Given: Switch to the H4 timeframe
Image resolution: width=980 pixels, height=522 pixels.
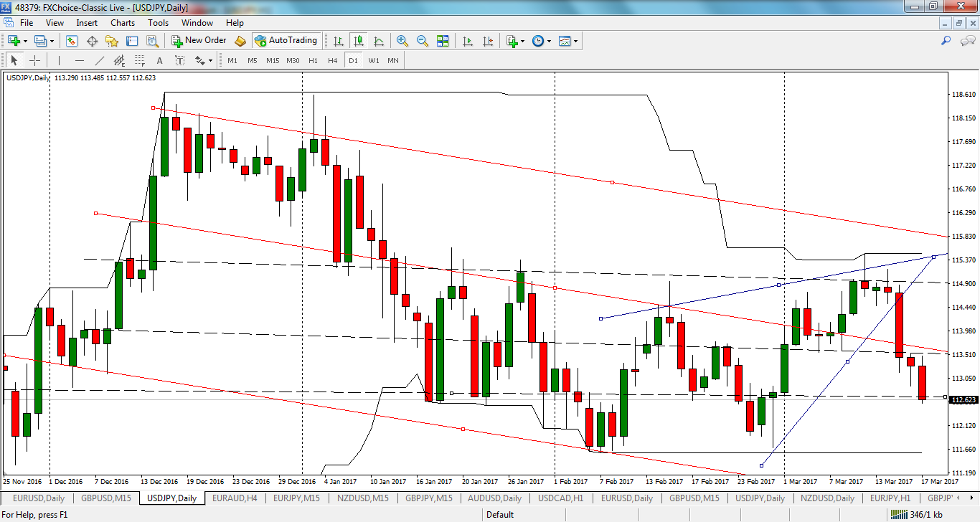Looking at the screenshot, I should point(331,60).
